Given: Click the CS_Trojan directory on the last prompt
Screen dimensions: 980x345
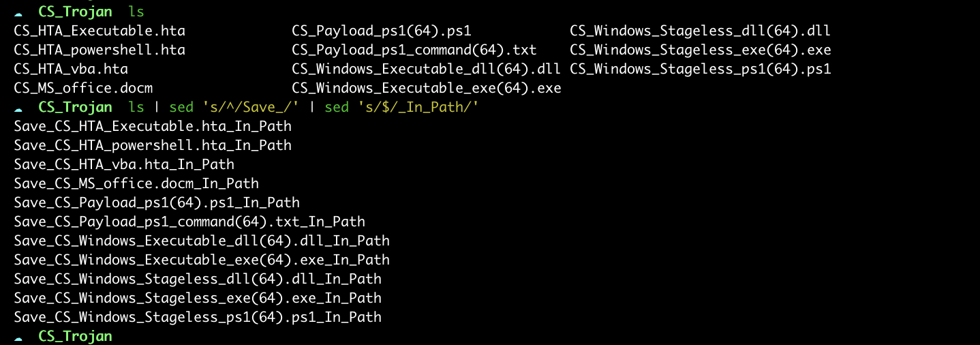Looking at the screenshot, I should click(75, 336).
